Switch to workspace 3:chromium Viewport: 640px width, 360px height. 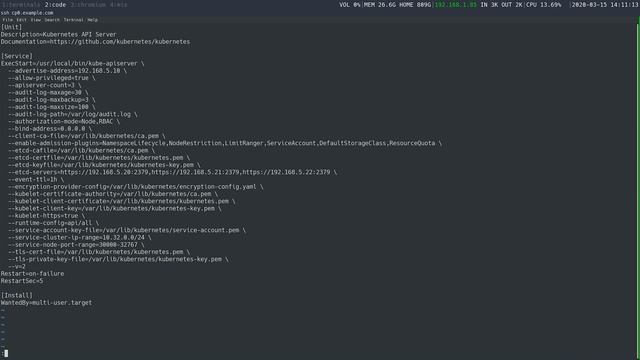[88, 5]
